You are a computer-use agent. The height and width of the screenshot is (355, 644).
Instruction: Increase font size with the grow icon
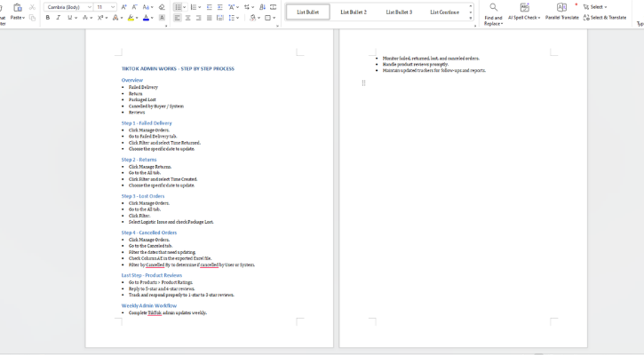(x=123, y=7)
